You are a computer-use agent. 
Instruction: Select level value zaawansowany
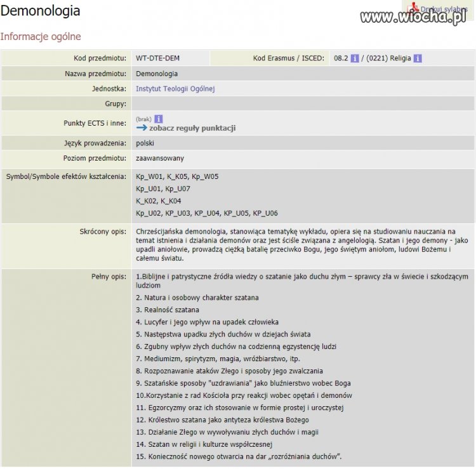tap(160, 159)
